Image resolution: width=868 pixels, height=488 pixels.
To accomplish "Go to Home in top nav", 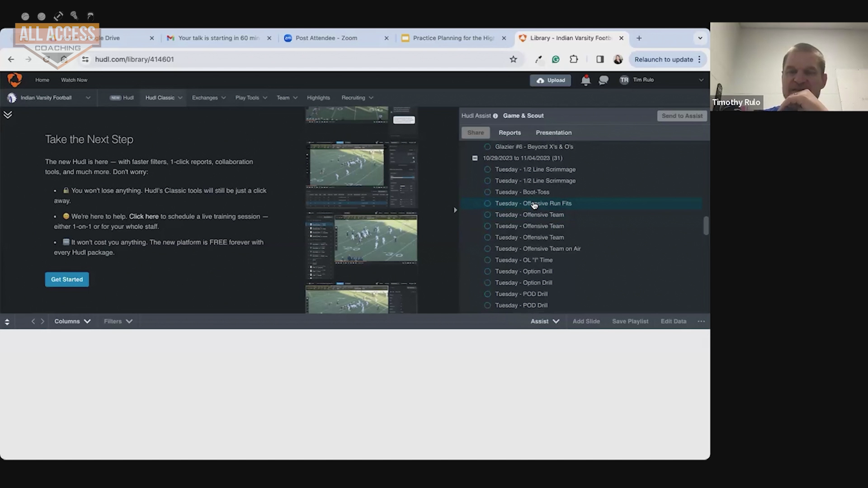I will point(42,80).
